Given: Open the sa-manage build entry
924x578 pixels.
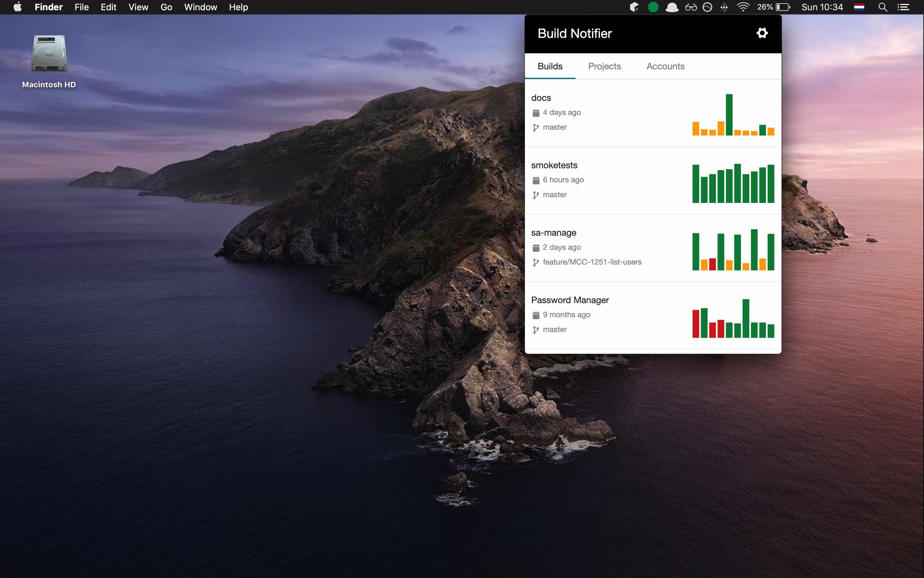Looking at the screenshot, I should click(653, 248).
